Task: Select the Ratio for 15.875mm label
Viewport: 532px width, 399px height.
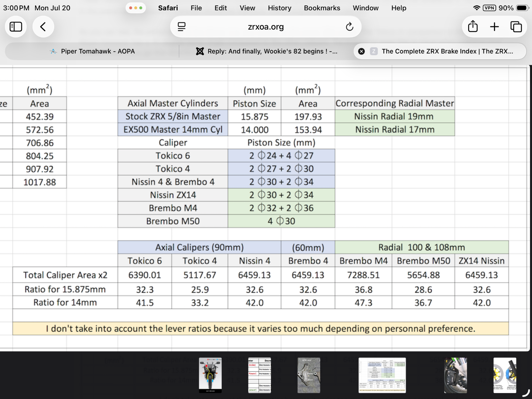Action: tap(65, 289)
